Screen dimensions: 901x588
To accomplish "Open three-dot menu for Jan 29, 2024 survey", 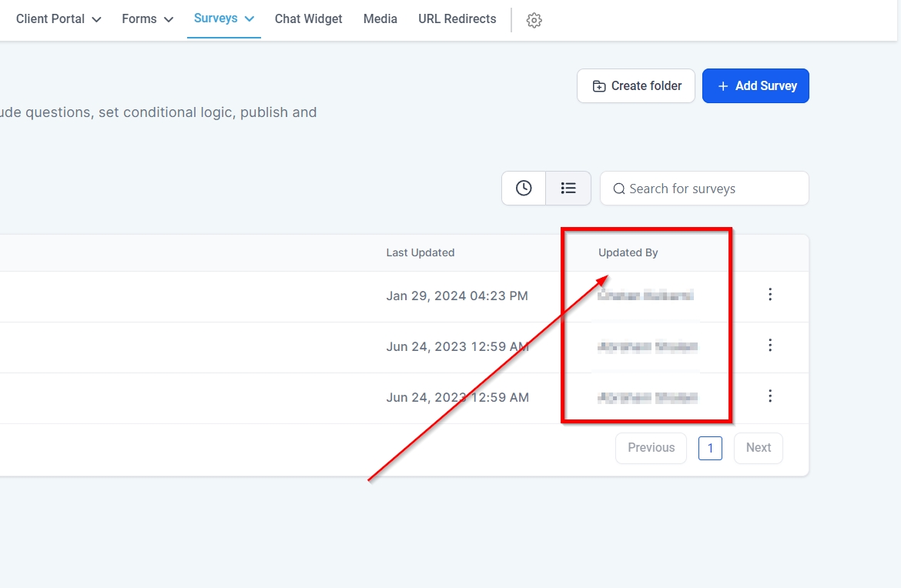I will click(769, 295).
